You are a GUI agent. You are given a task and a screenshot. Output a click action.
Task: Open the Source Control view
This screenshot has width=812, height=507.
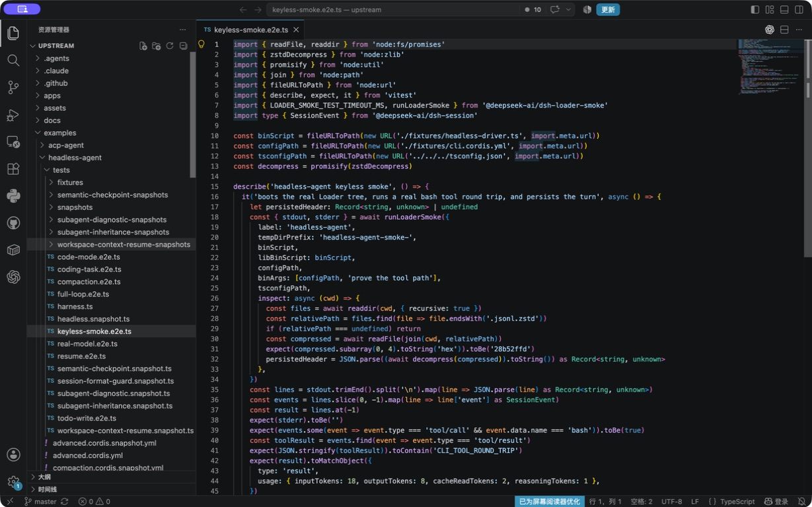click(13, 87)
